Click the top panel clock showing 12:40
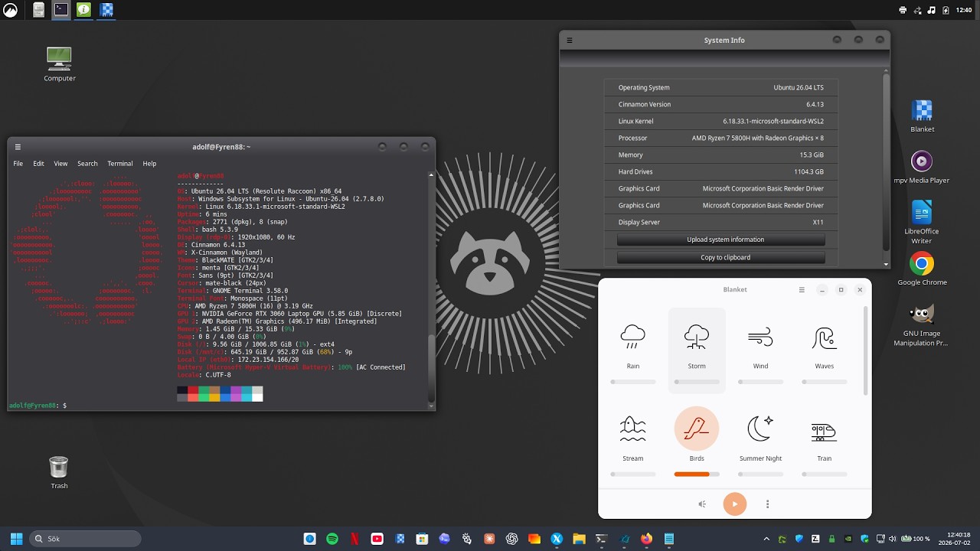The width and height of the screenshot is (980, 551). tap(964, 10)
